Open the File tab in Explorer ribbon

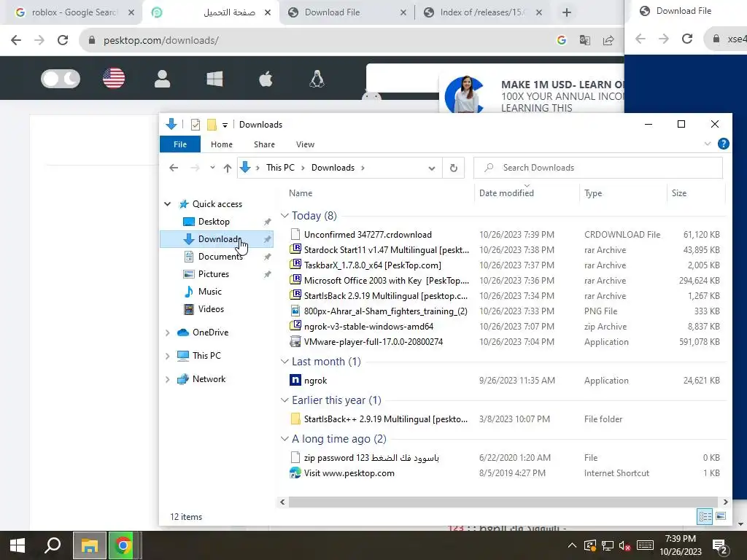coord(180,144)
